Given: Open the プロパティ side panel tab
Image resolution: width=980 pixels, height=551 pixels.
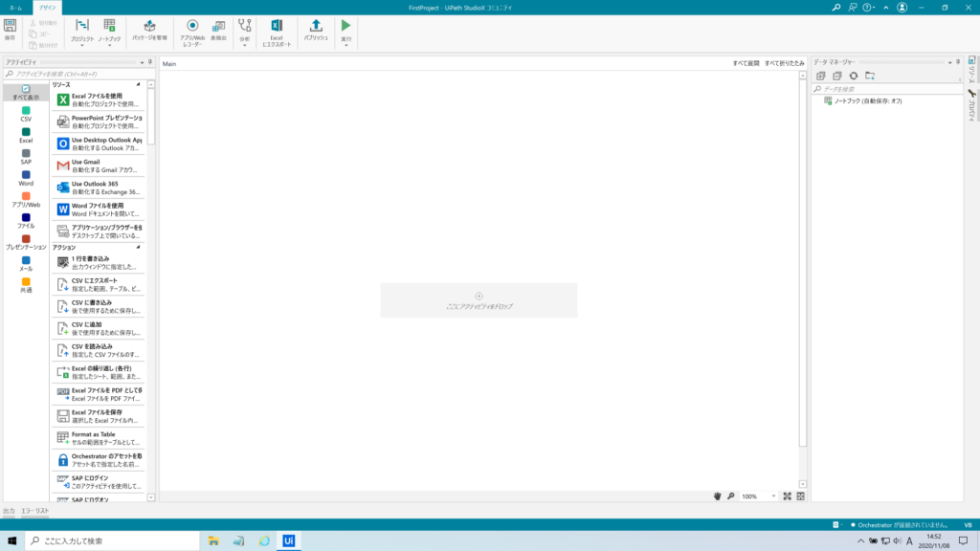Looking at the screenshot, I should point(972,105).
